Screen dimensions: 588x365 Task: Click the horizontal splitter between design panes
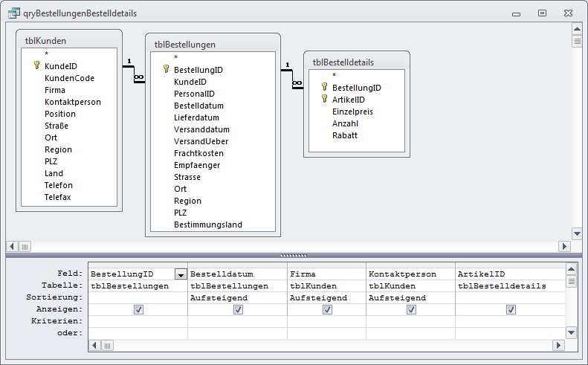point(294,256)
